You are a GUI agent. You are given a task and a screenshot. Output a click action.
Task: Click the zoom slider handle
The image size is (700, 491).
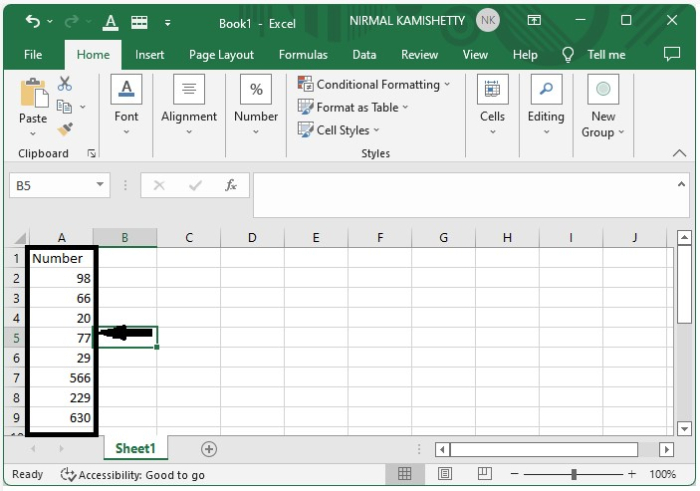pyautogui.click(x=574, y=474)
